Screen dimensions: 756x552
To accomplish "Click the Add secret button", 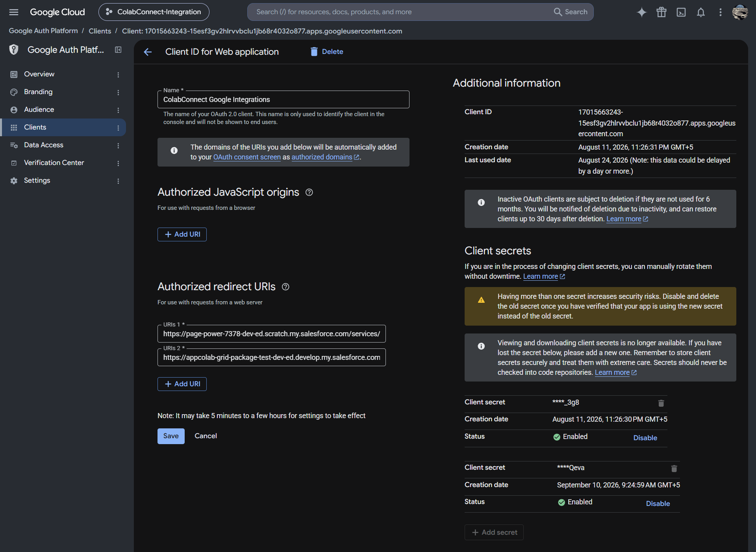I will pos(494,532).
